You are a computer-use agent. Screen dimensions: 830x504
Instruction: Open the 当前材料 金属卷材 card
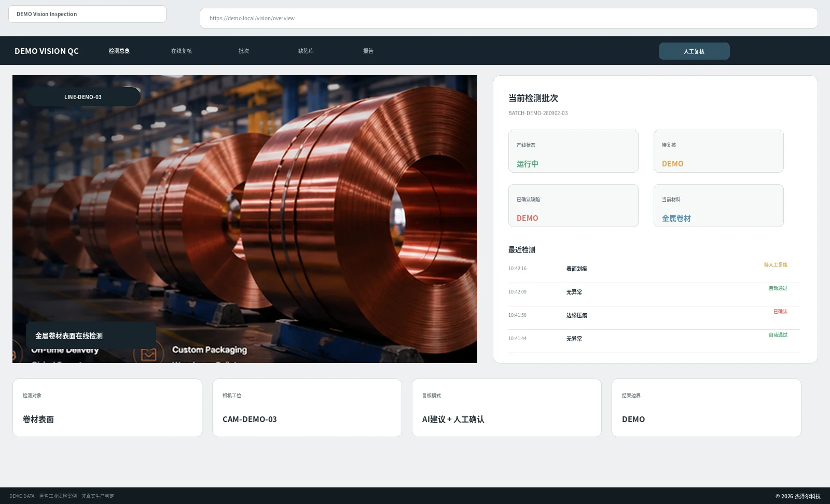(x=718, y=205)
